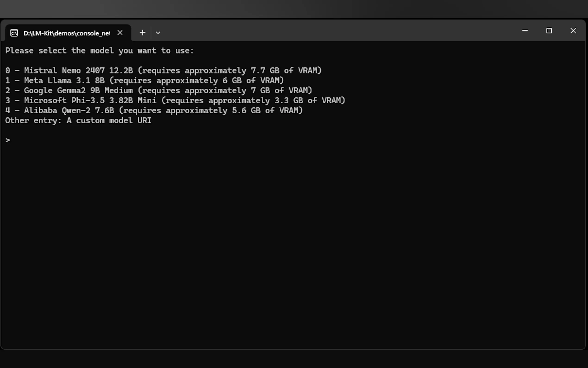Click the dark strip below the terminal window
Screen dimensions: 588x368
pyautogui.click(x=292, y=359)
